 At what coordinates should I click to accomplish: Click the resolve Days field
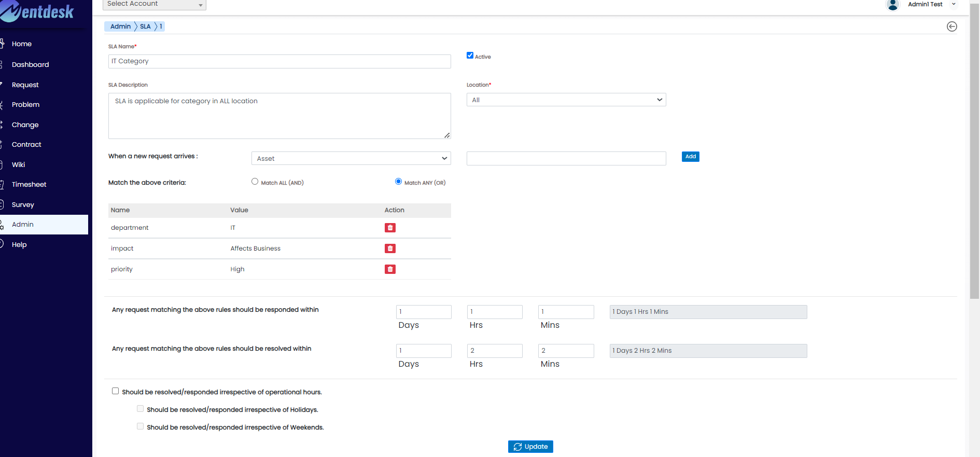(x=424, y=351)
